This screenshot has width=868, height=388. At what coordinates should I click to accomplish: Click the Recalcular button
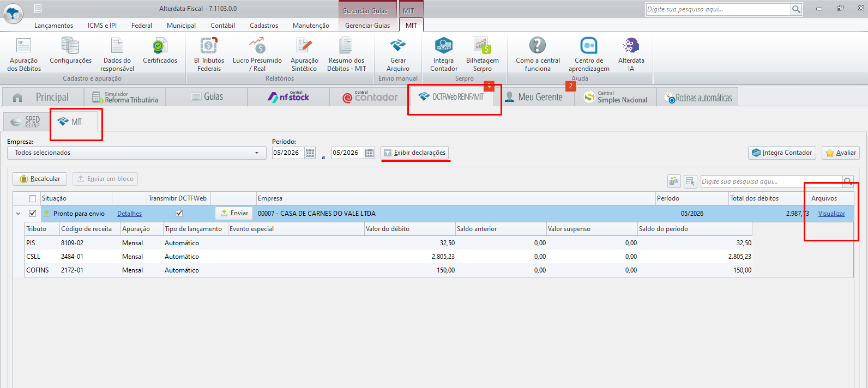click(40, 179)
